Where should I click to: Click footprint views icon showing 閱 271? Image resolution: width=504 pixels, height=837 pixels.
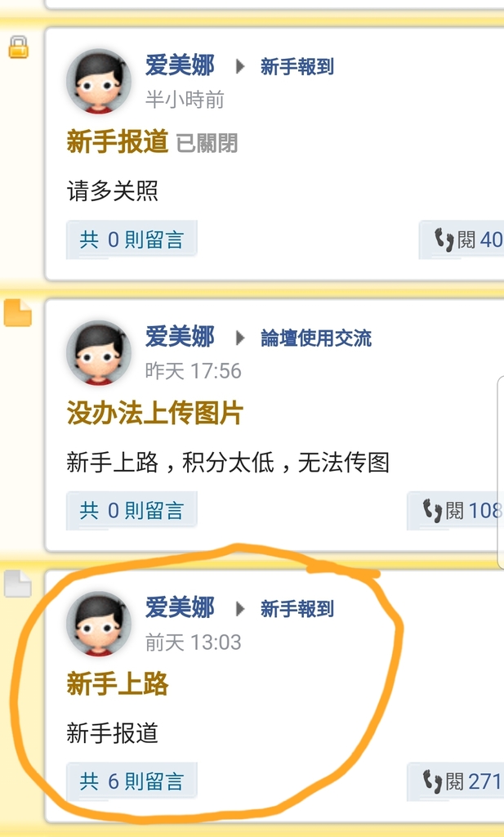point(433,781)
